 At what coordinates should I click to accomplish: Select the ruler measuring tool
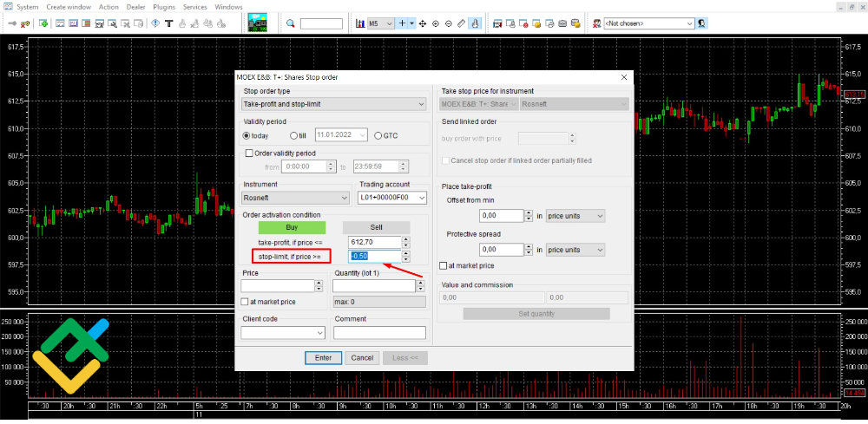461,23
